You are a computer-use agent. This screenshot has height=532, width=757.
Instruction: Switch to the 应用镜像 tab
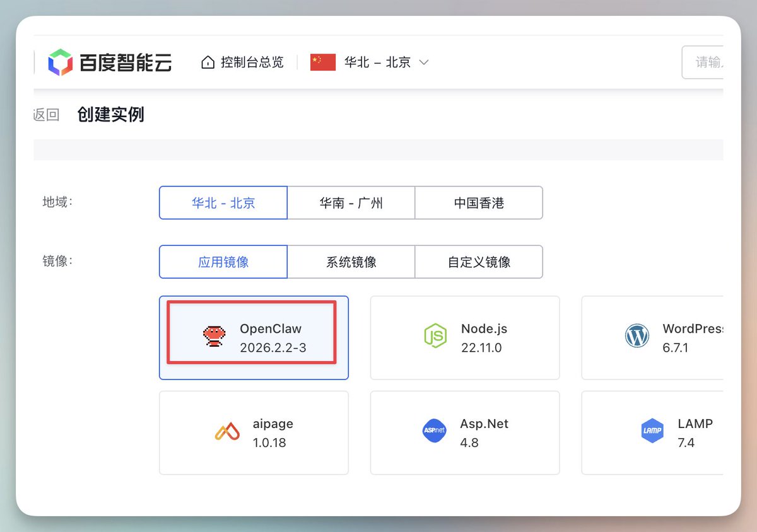pyautogui.click(x=223, y=262)
